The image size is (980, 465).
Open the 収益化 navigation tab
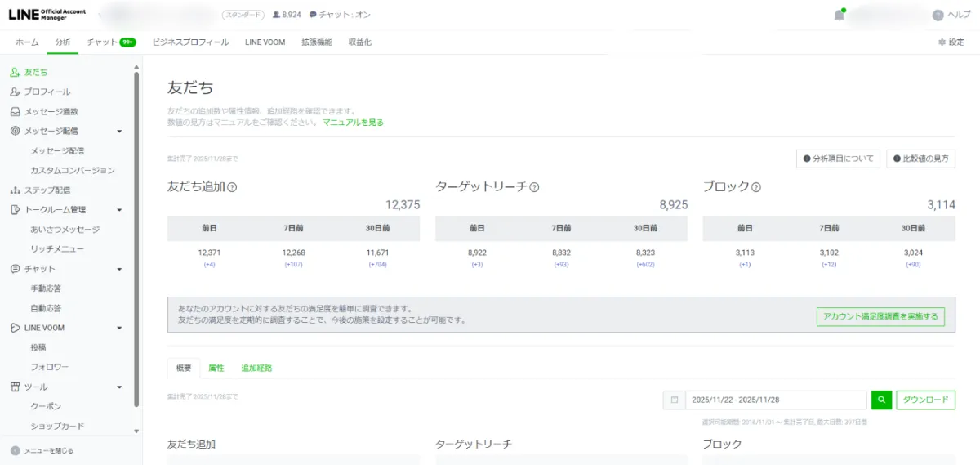tap(360, 42)
